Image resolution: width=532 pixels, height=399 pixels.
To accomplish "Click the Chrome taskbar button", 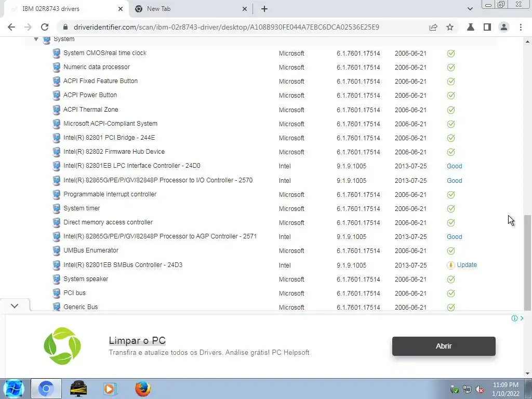I will coord(46,389).
